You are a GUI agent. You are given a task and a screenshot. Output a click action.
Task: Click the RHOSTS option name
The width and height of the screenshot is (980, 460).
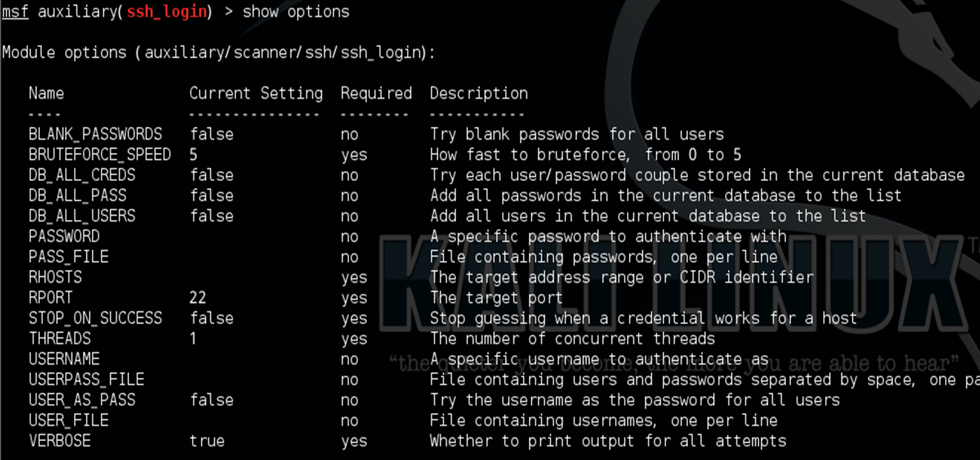(x=55, y=277)
